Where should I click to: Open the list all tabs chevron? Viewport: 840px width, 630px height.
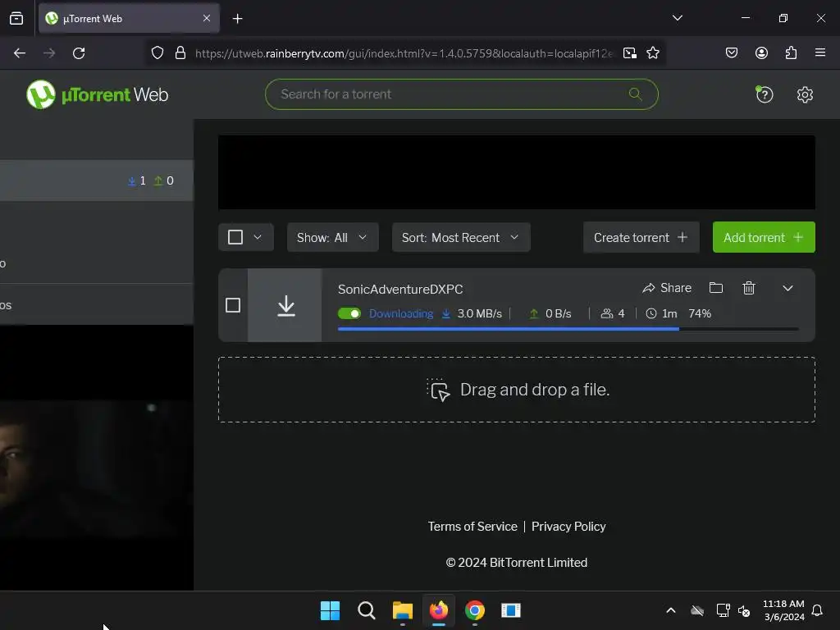tap(677, 18)
